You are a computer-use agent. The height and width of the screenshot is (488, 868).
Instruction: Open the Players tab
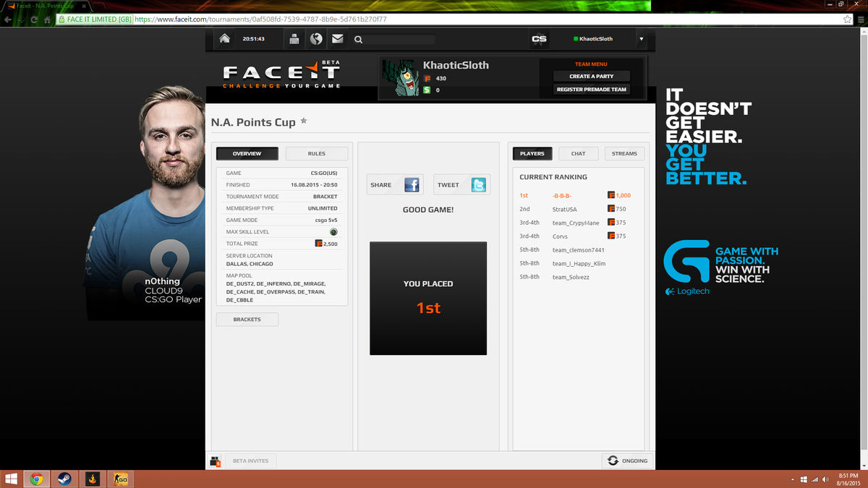[x=532, y=153]
